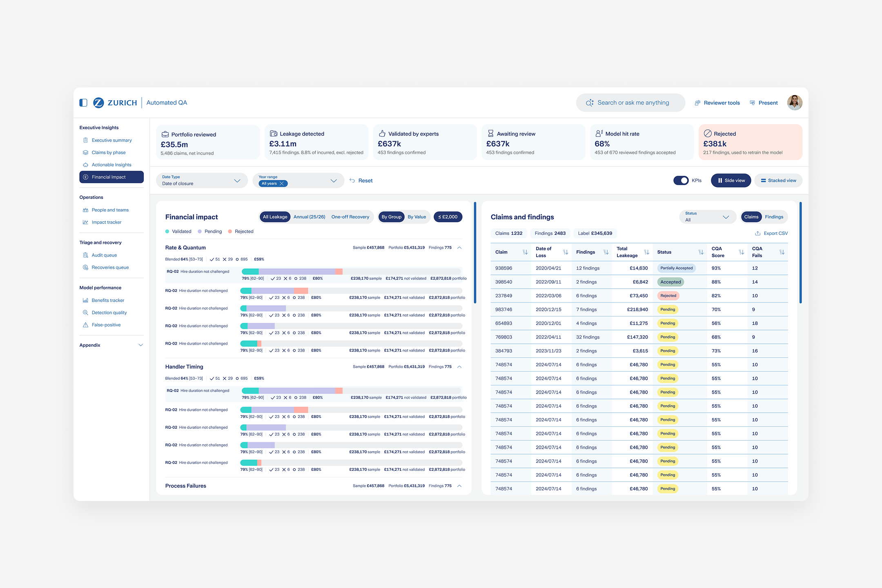Select the One-off Recovery tab
882x588 pixels.
[x=350, y=217]
